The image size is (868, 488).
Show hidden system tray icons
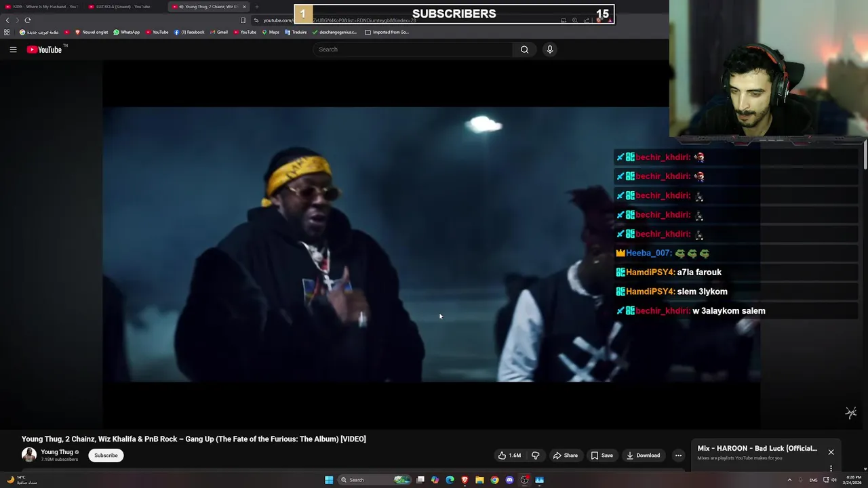tap(790, 480)
